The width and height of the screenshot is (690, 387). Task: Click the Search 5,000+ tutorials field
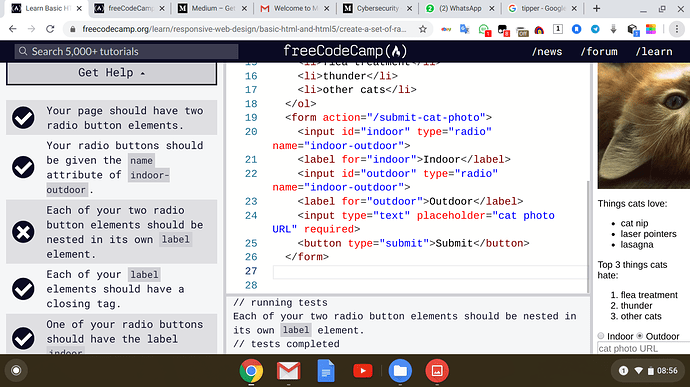click(126, 52)
